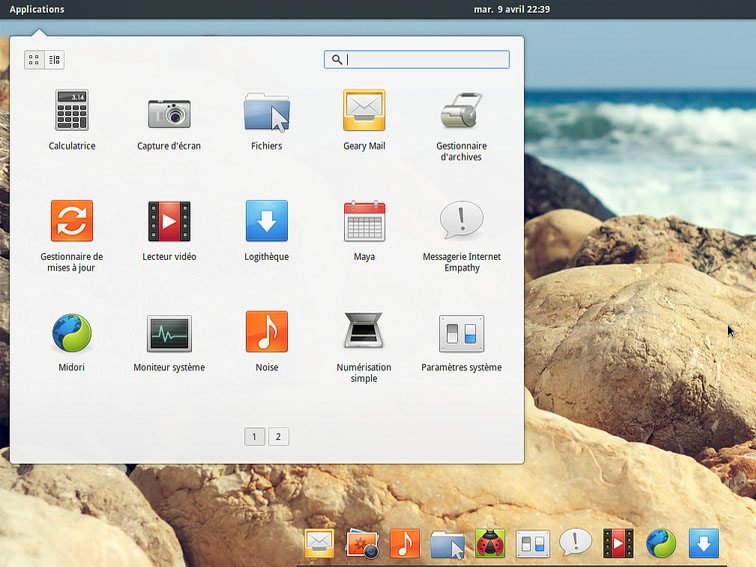
Task: Open the Calculatrice app
Action: (x=72, y=120)
